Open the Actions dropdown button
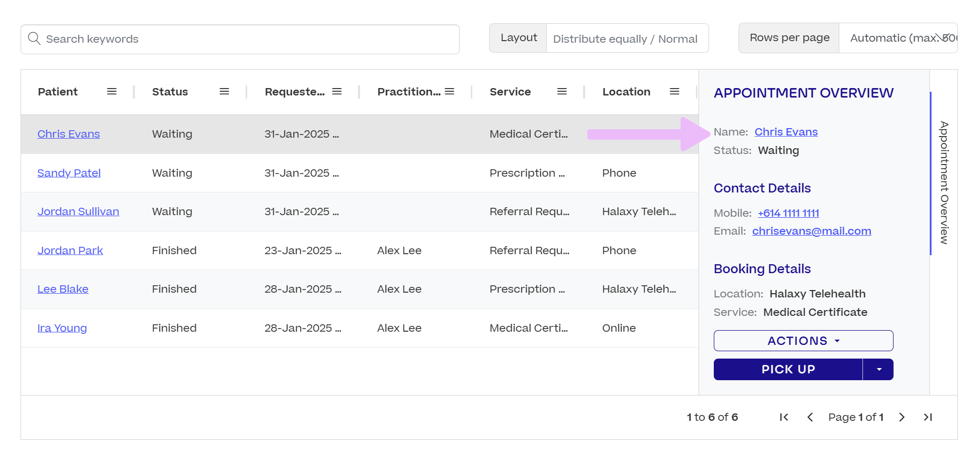The width and height of the screenshot is (980, 463). click(803, 341)
